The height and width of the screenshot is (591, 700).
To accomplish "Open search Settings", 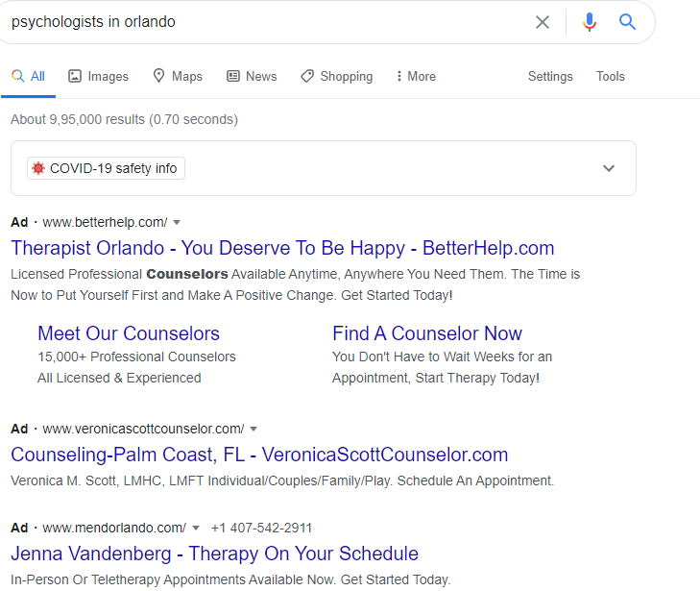I will pos(550,76).
